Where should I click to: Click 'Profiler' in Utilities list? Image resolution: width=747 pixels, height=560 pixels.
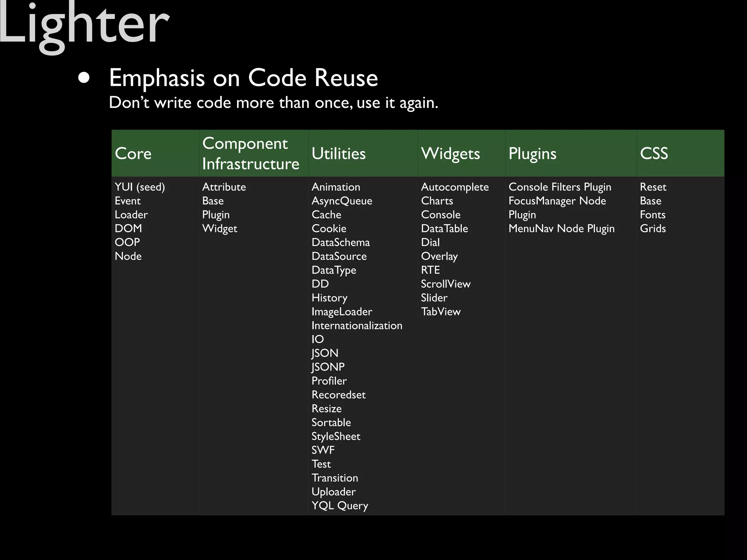(329, 381)
